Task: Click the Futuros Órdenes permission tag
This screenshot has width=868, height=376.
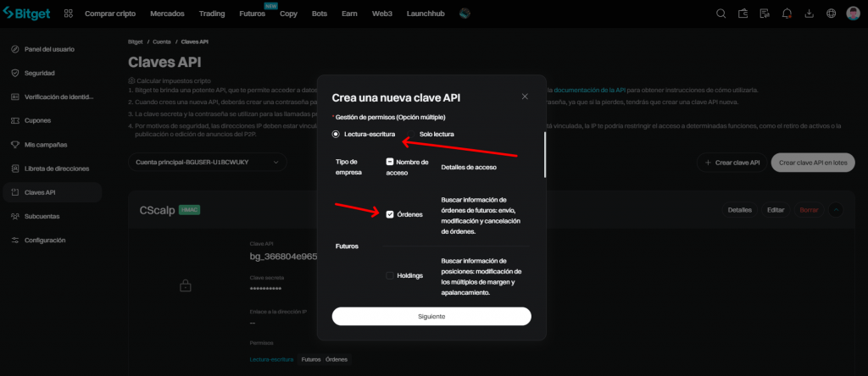Action: 325,360
